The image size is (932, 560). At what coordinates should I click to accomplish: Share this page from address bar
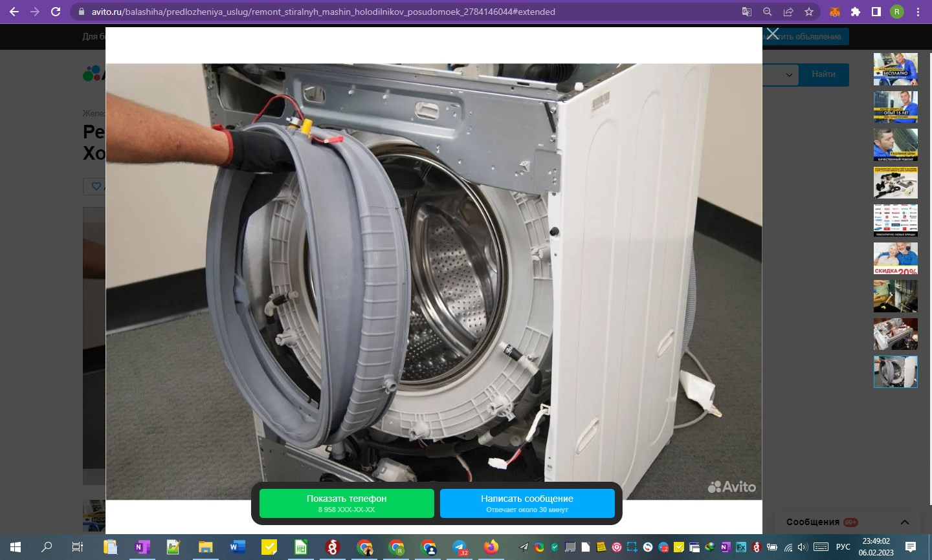(x=788, y=12)
